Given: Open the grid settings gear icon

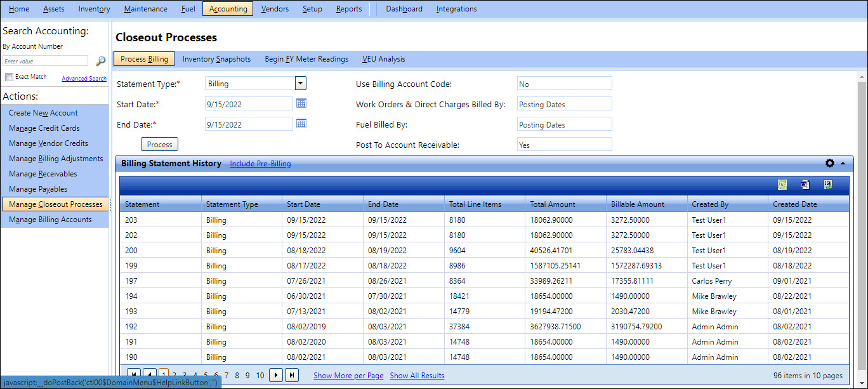Looking at the screenshot, I should pos(830,163).
